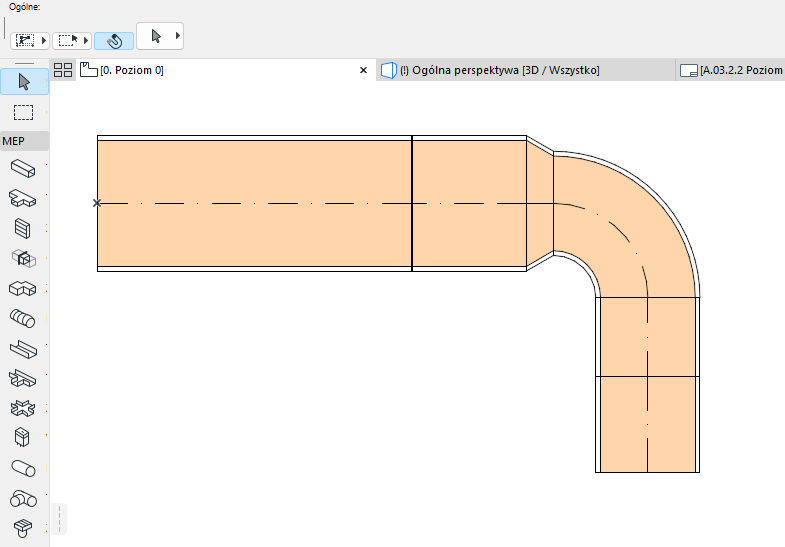Select the round Pipe tool
785x547 pixels.
pos(22,468)
